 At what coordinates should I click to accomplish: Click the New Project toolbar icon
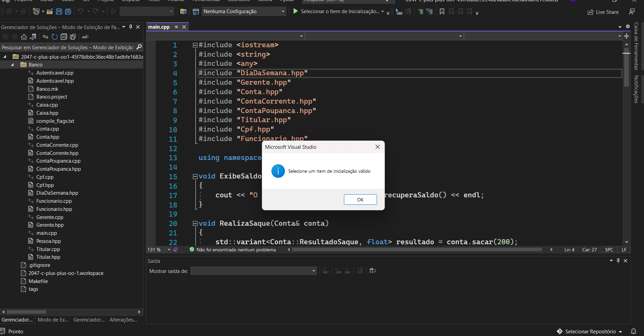(36, 11)
